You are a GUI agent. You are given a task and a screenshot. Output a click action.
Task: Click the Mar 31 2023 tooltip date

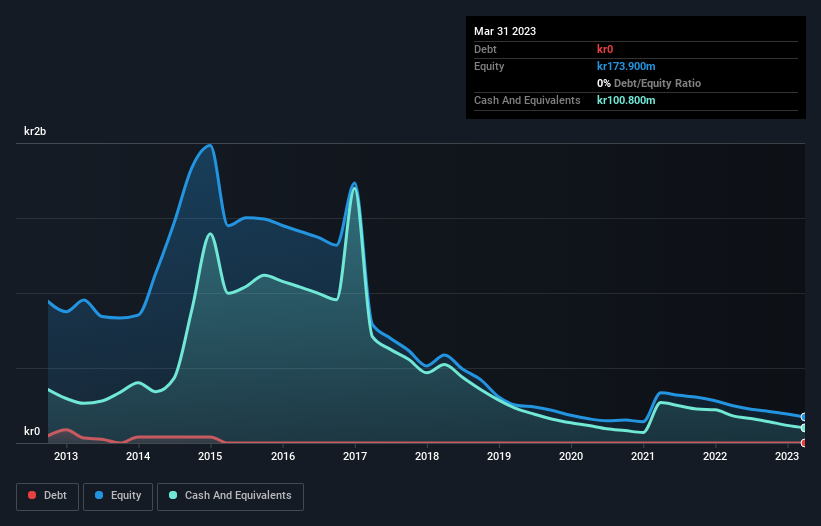(505, 31)
